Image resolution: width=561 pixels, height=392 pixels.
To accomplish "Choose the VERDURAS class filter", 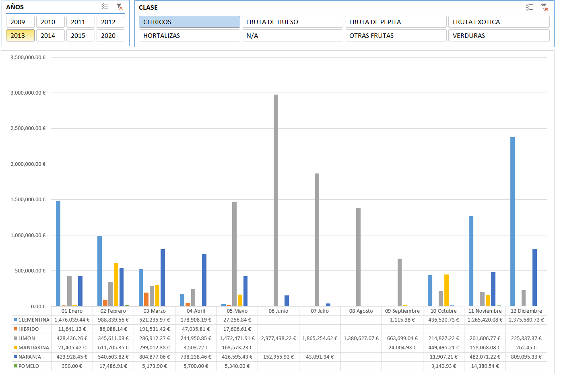I will (x=499, y=35).
